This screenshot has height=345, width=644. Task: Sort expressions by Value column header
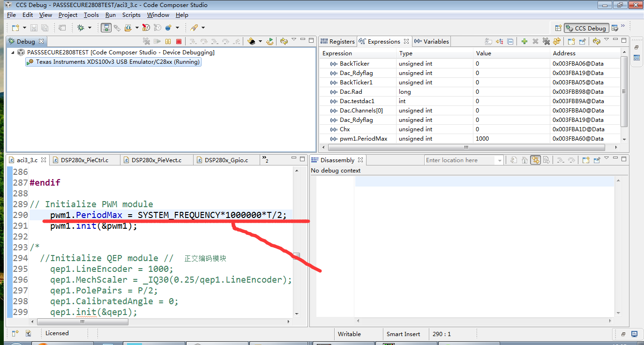point(511,53)
